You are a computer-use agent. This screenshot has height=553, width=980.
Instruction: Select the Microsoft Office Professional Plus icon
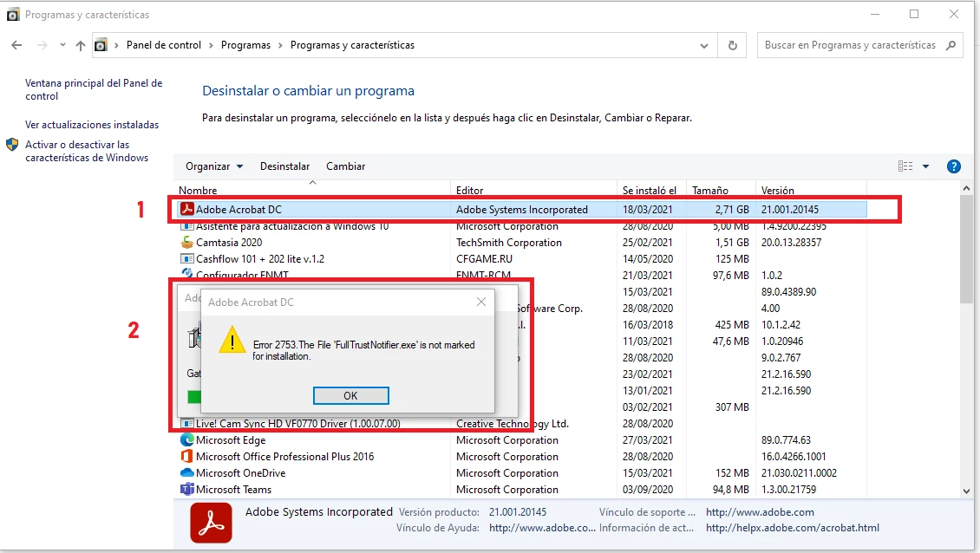point(186,456)
